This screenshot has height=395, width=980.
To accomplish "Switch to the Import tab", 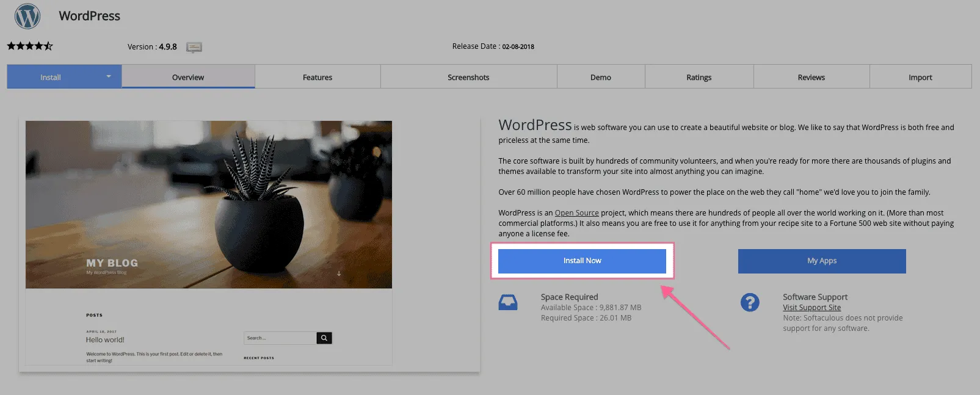I will 920,77.
